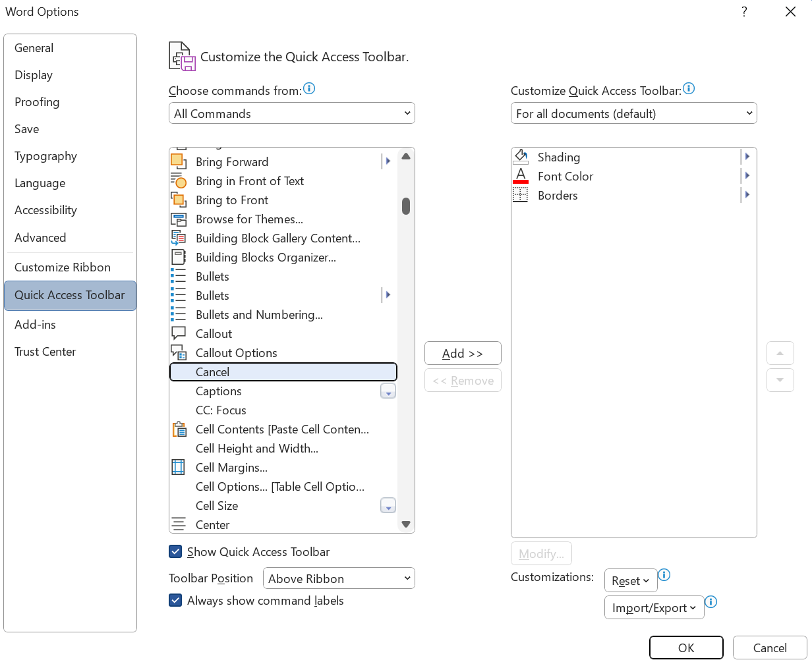
Task: Open the Proofing options category
Action: coord(70,102)
